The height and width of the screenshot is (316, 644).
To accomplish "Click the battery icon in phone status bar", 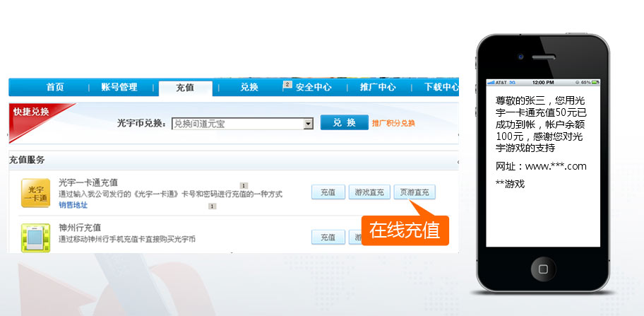I will pos(594,82).
